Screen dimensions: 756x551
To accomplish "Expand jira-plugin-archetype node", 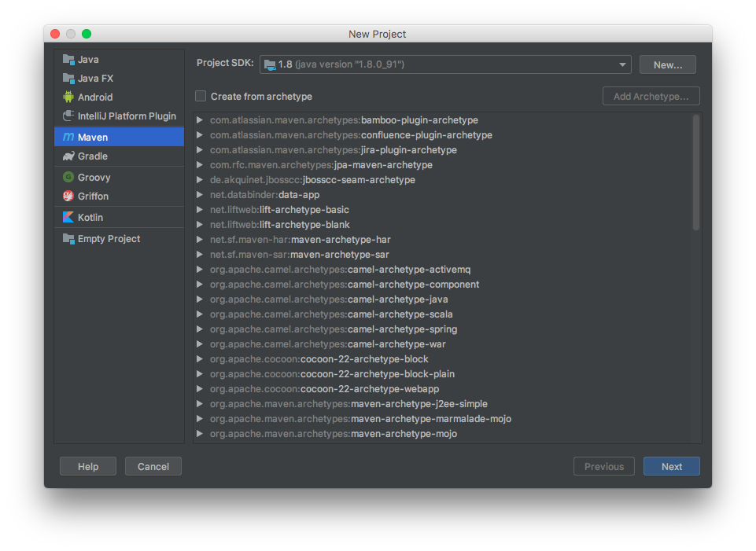I will point(200,150).
